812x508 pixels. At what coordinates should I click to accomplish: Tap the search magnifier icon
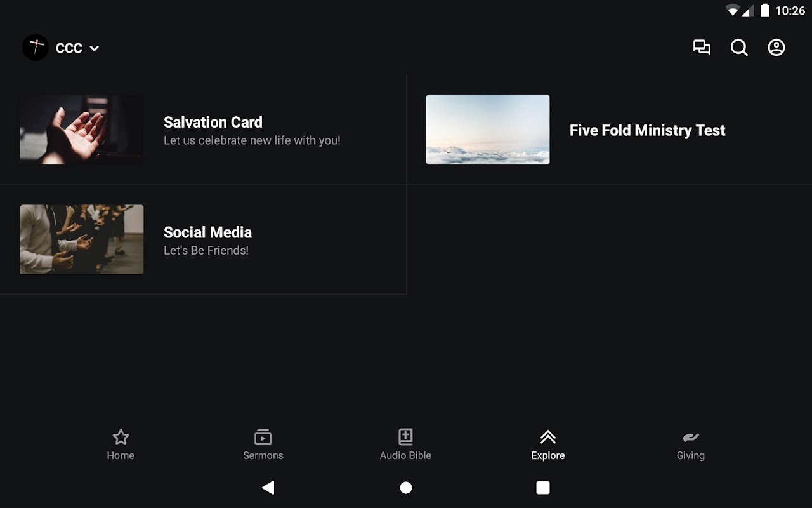click(739, 48)
